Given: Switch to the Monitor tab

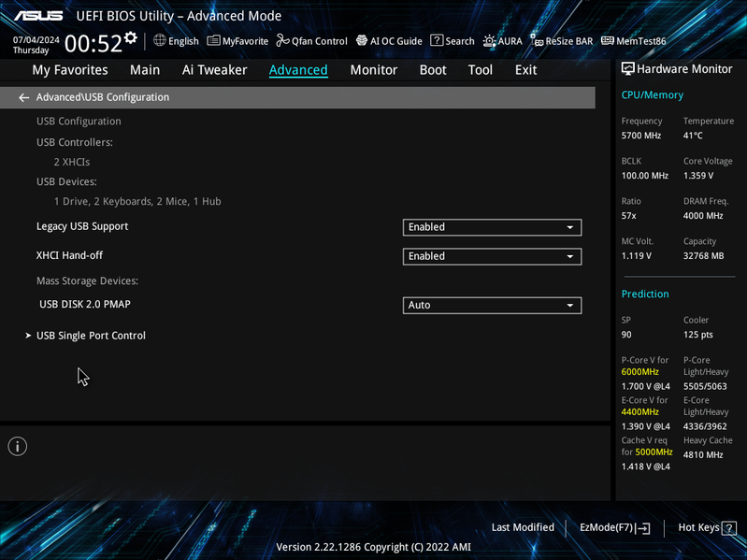Looking at the screenshot, I should point(374,70).
